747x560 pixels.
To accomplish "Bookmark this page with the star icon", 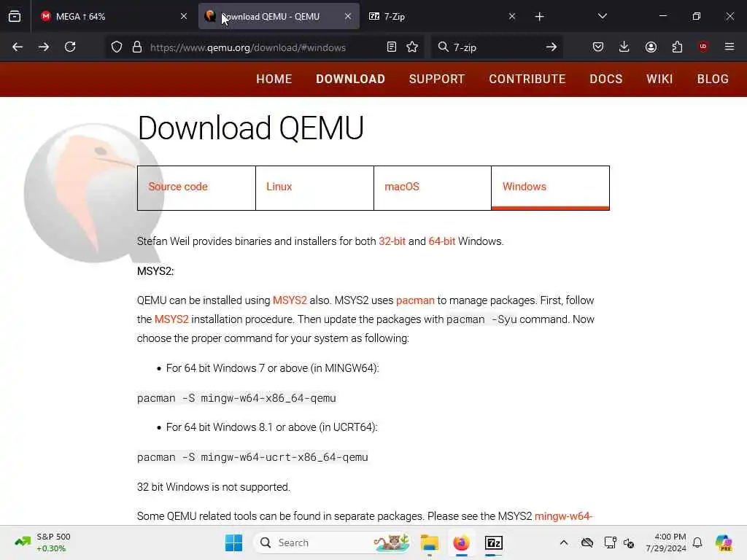I will pos(412,47).
